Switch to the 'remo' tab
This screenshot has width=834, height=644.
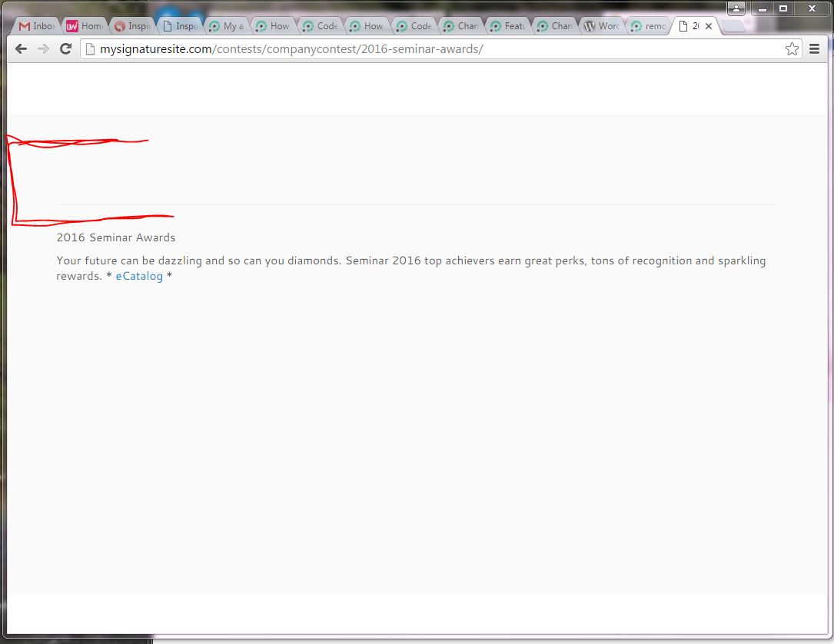tap(649, 26)
